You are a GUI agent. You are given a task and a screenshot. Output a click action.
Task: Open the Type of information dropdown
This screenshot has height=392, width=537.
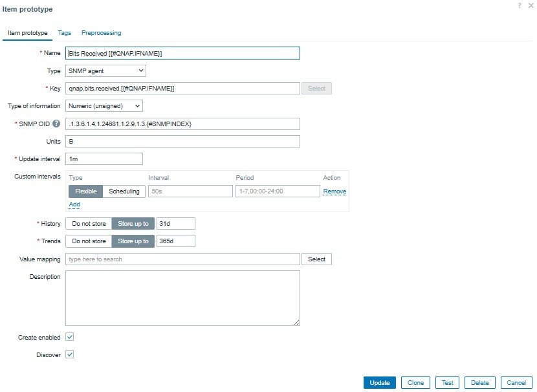[x=104, y=106]
